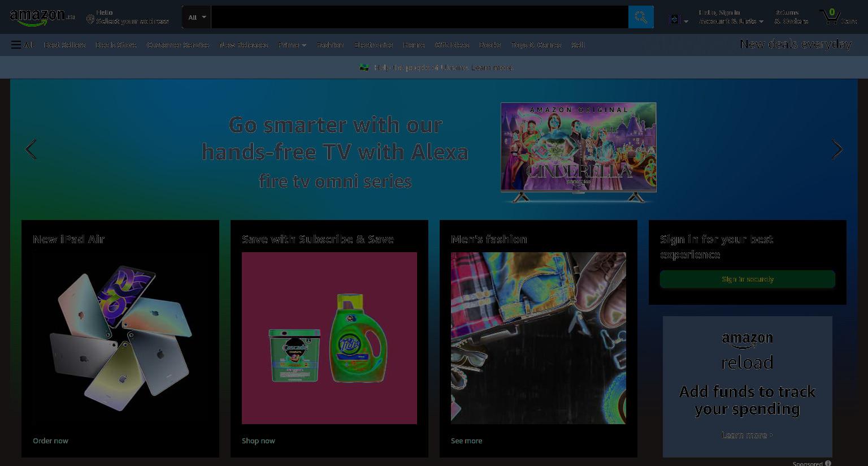868x466 pixels.
Task: Open the shopping cart icon
Action: coord(838,17)
